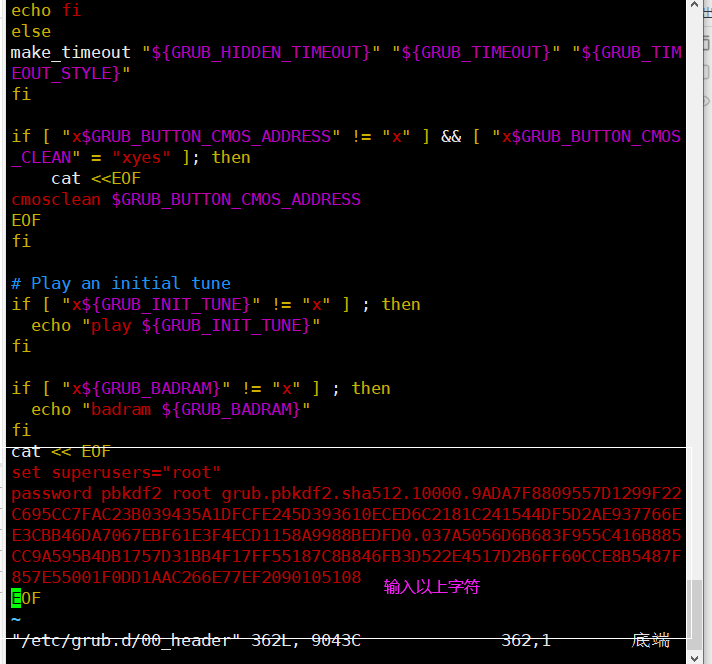Screen dimensions: 712x664
Task: Click the scrollbar up arrow
Action: 694,5
